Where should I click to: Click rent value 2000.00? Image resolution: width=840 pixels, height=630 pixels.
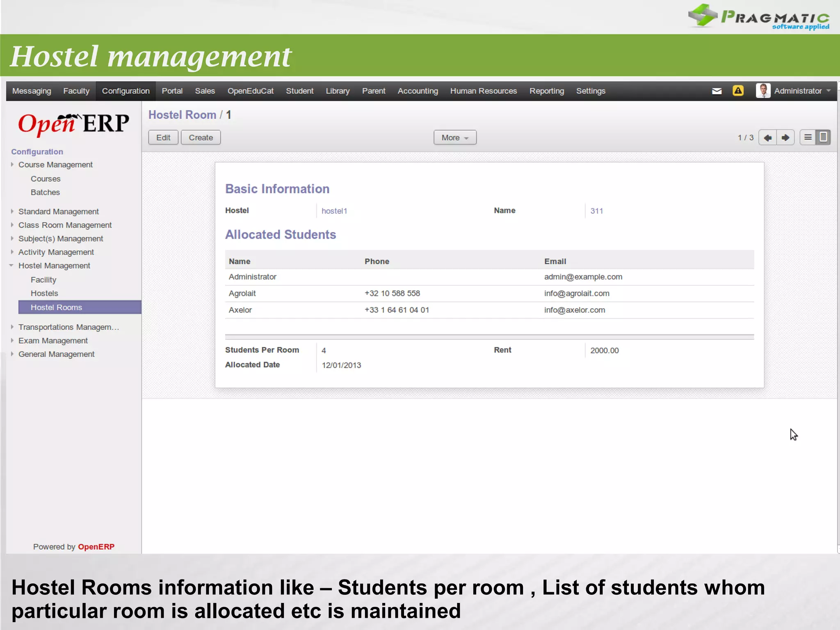(605, 351)
